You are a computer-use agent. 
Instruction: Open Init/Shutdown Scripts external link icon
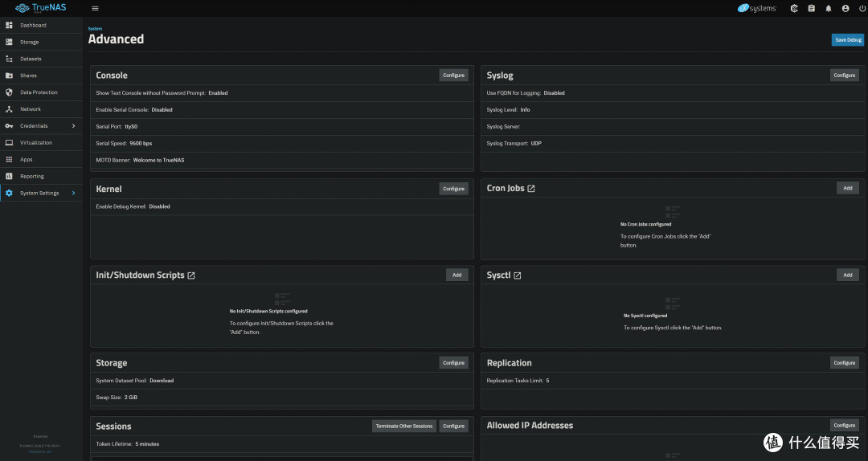(191, 275)
